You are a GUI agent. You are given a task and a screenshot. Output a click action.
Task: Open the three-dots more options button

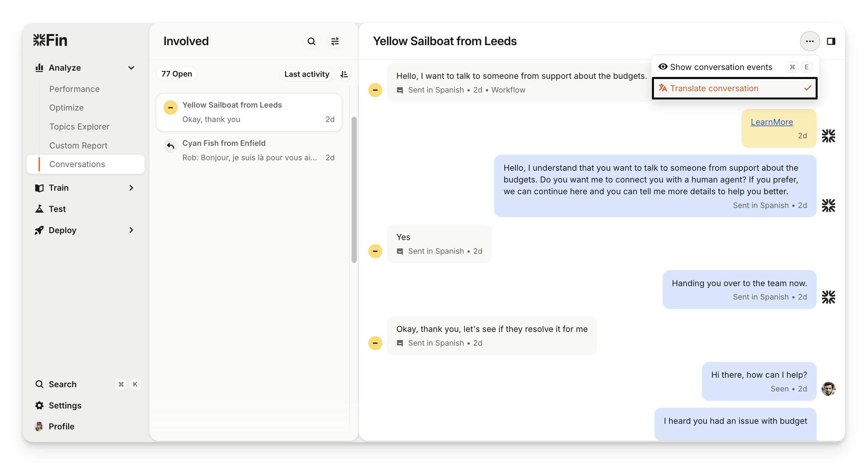coord(810,42)
